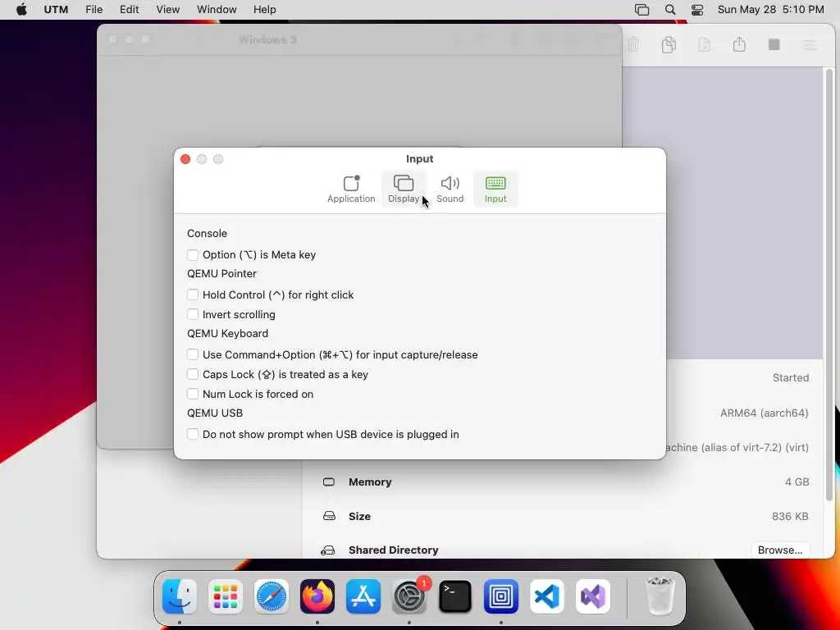Switch to the Display preferences tab
Viewport: 840px width, 630px height.
click(x=404, y=189)
